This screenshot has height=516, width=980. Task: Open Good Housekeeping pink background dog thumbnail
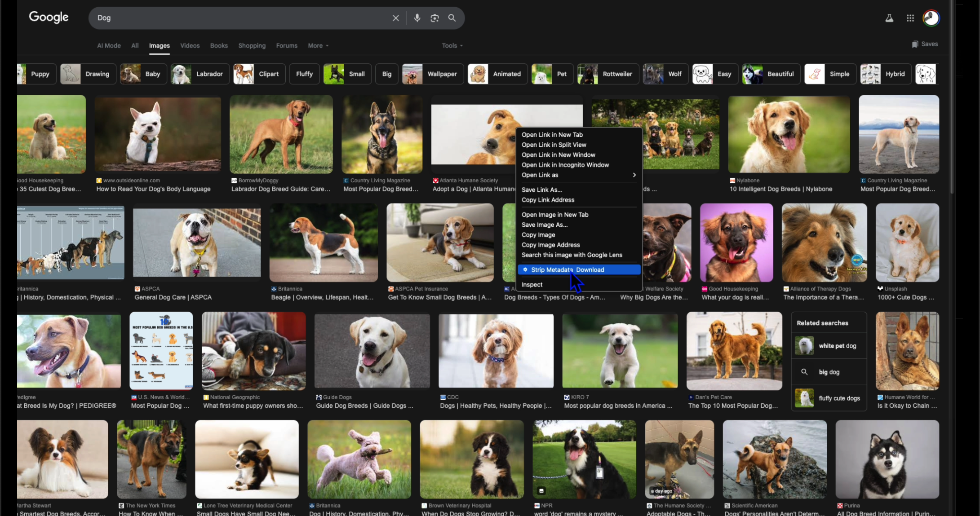coord(736,243)
